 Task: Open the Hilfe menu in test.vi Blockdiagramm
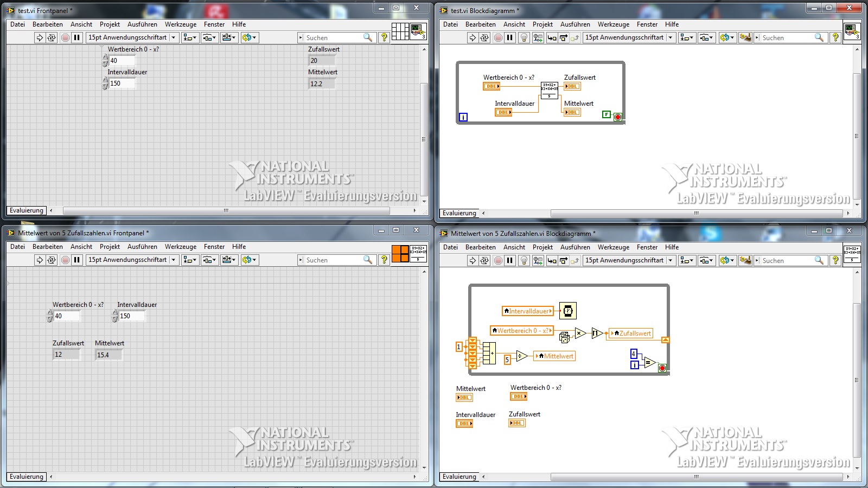pos(672,24)
